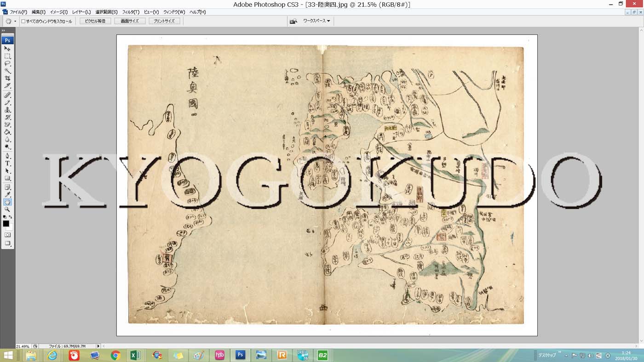Change the screen mode
Image resolution: width=644 pixels, height=362 pixels.
pos(7,243)
